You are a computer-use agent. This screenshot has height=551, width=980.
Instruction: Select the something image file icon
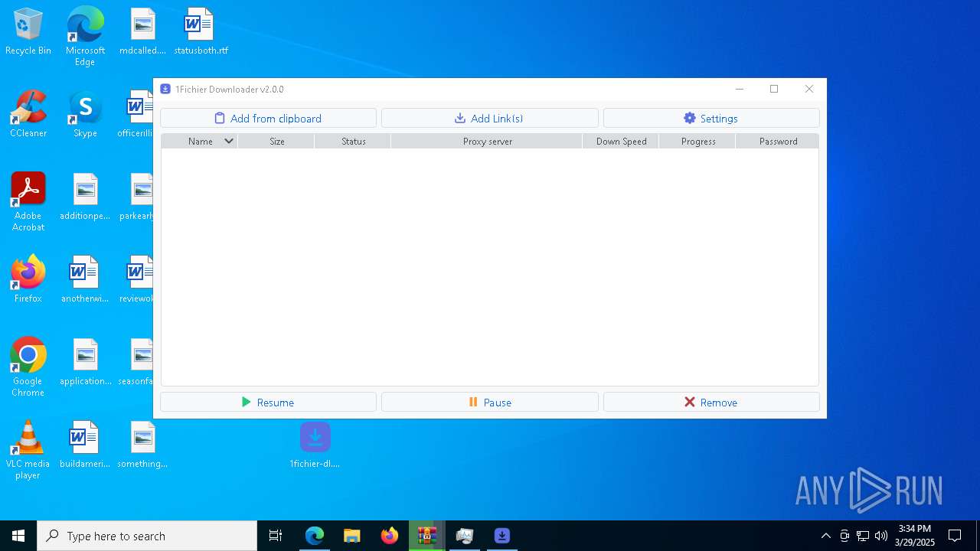(142, 445)
